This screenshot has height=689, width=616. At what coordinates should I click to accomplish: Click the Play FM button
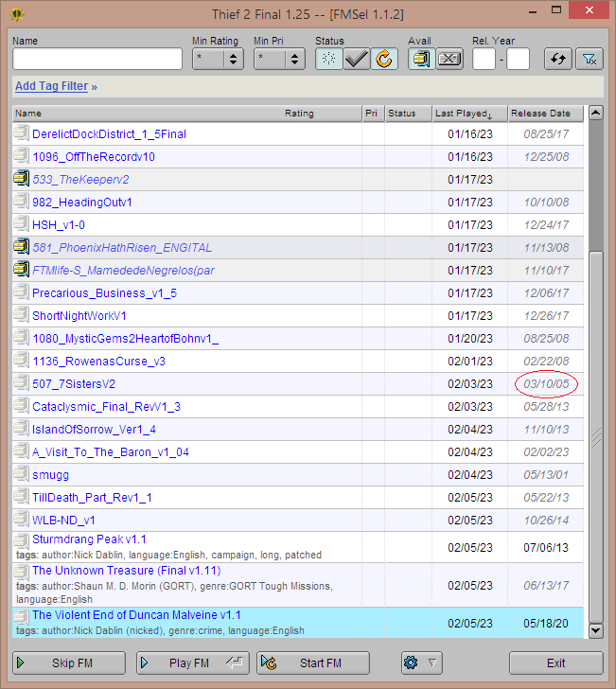[x=193, y=662]
